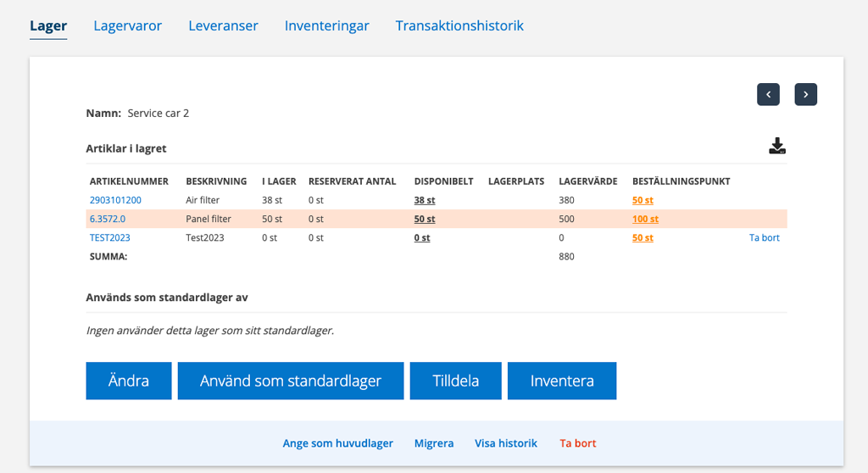Go to next warehouse arrow
Image resolution: width=868 pixels, height=473 pixels.
(806, 94)
